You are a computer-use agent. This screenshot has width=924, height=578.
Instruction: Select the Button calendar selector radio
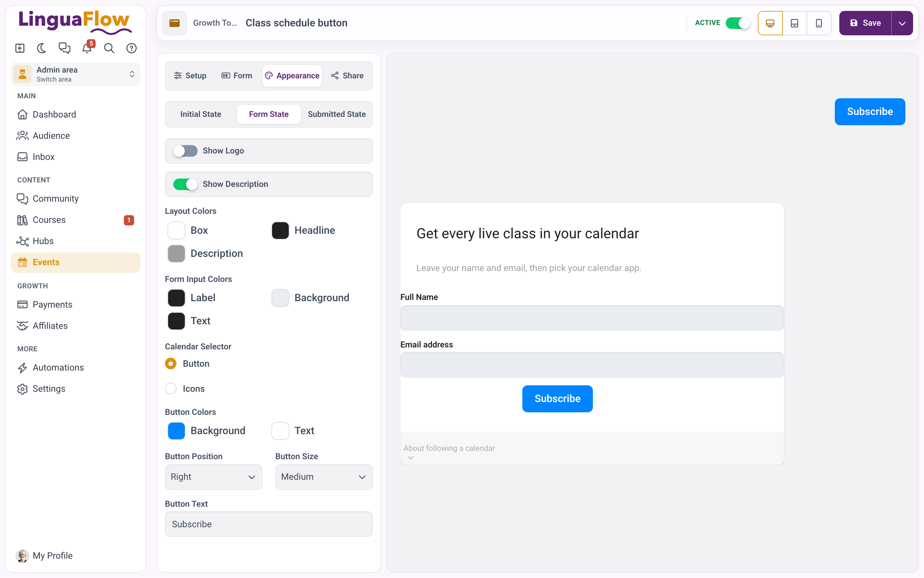click(171, 363)
